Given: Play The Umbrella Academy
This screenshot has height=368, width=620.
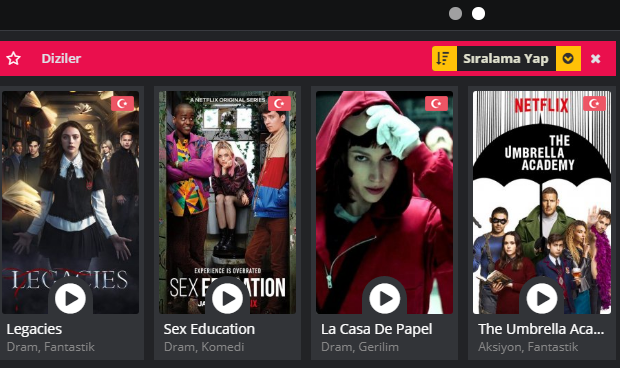Looking at the screenshot, I should tap(542, 298).
